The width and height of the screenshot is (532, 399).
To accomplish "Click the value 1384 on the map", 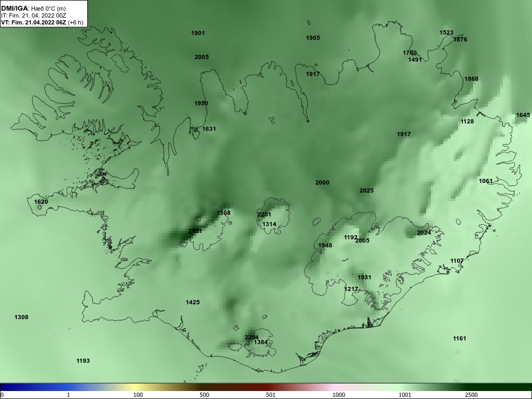I will (x=261, y=342).
